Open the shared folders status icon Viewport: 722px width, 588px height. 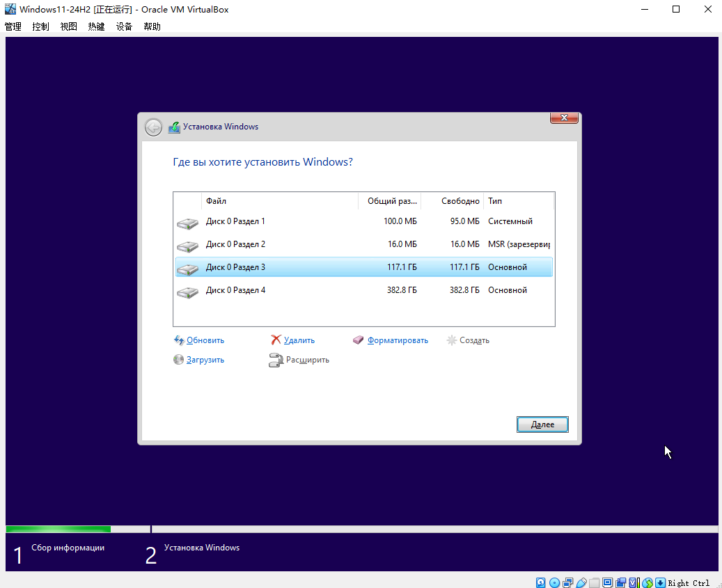(594, 582)
